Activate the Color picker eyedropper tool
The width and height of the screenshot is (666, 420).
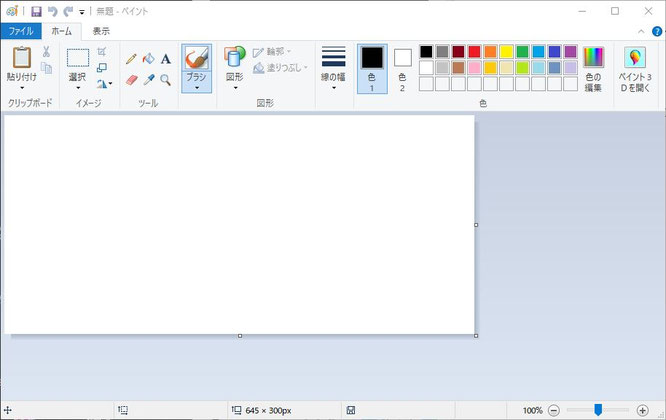tap(148, 79)
